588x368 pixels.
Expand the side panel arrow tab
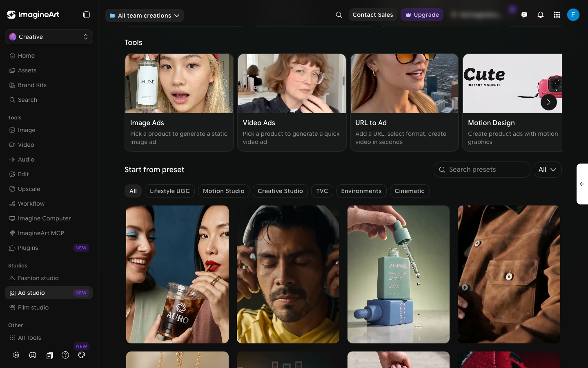582,184
